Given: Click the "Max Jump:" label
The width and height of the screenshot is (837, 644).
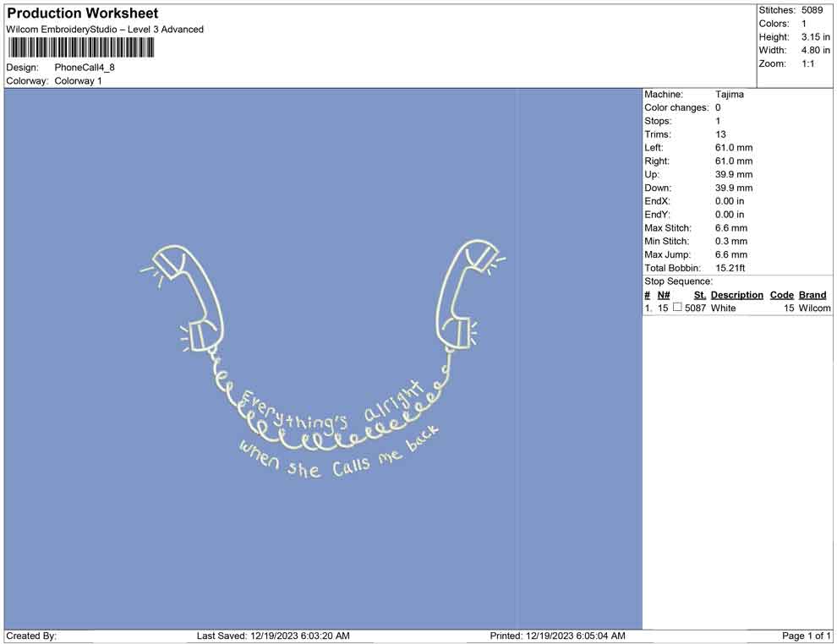Looking at the screenshot, I should [667, 254].
